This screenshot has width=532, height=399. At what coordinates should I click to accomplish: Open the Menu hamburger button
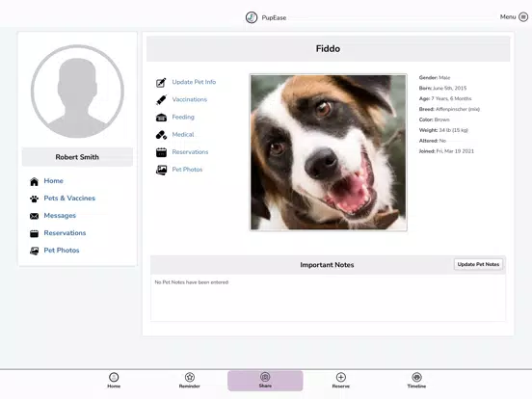[523, 17]
